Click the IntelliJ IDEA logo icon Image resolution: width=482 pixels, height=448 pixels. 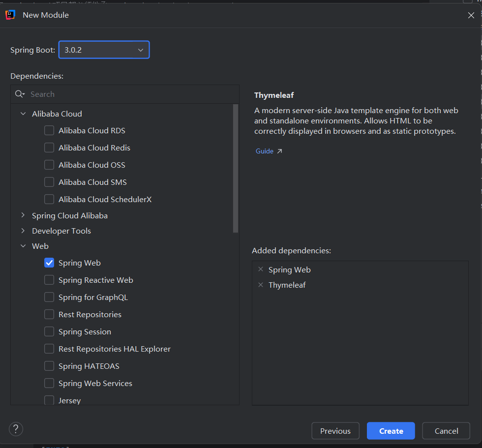[10, 15]
